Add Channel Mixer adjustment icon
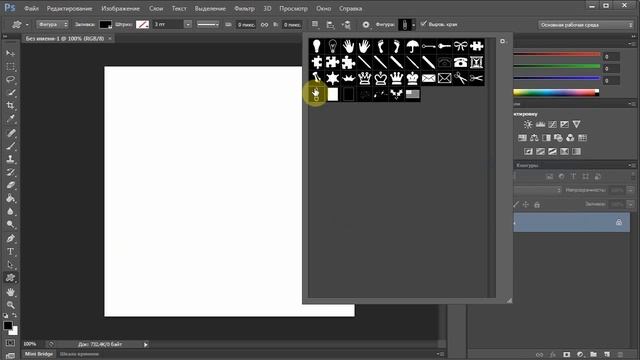 (x=570, y=138)
